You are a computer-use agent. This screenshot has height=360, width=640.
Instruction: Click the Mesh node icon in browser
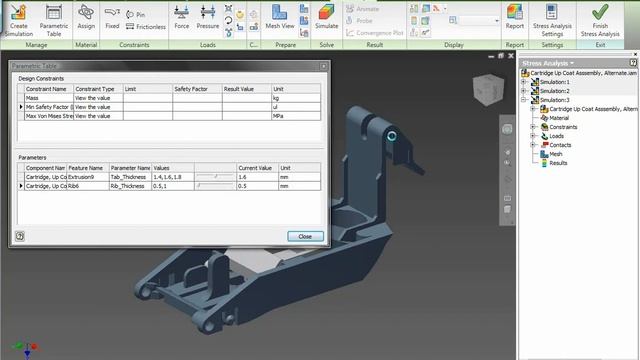pos(544,154)
